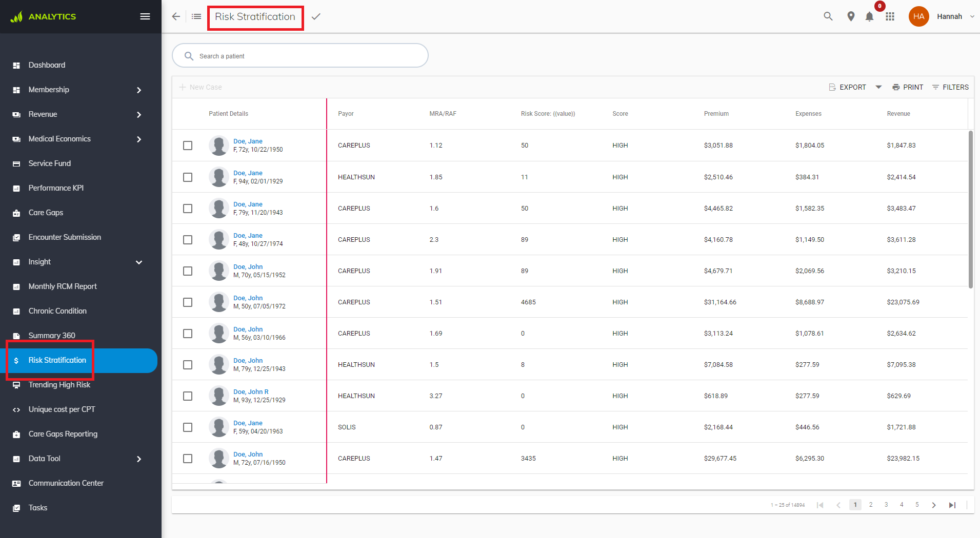The image size is (980, 538).
Task: Click the Dashboard sidebar icon
Action: pyautogui.click(x=16, y=65)
